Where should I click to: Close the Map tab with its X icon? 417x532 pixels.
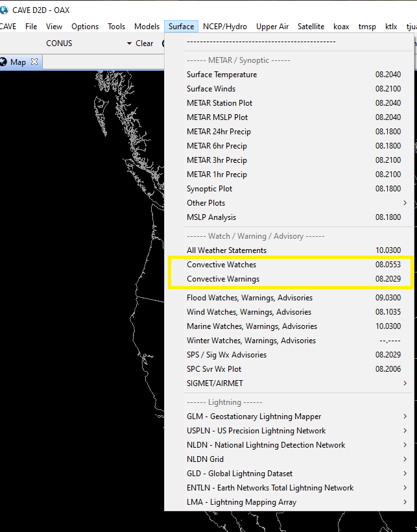35,62
